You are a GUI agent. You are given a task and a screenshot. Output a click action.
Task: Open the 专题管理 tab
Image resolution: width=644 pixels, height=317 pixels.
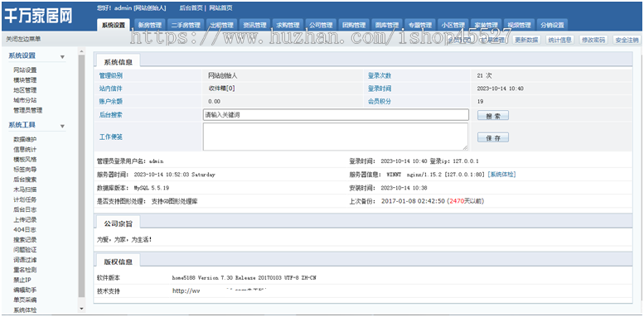pos(420,25)
